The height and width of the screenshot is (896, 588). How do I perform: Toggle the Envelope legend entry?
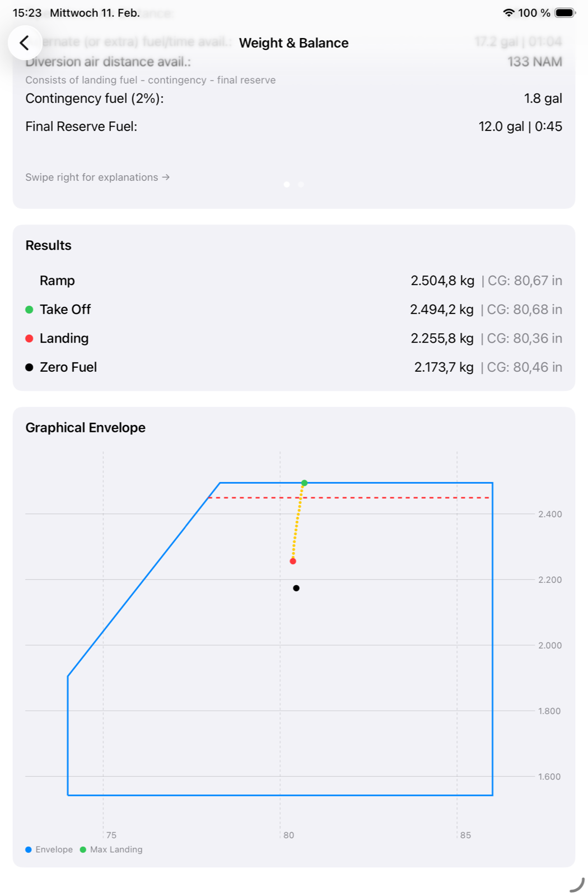pos(49,850)
